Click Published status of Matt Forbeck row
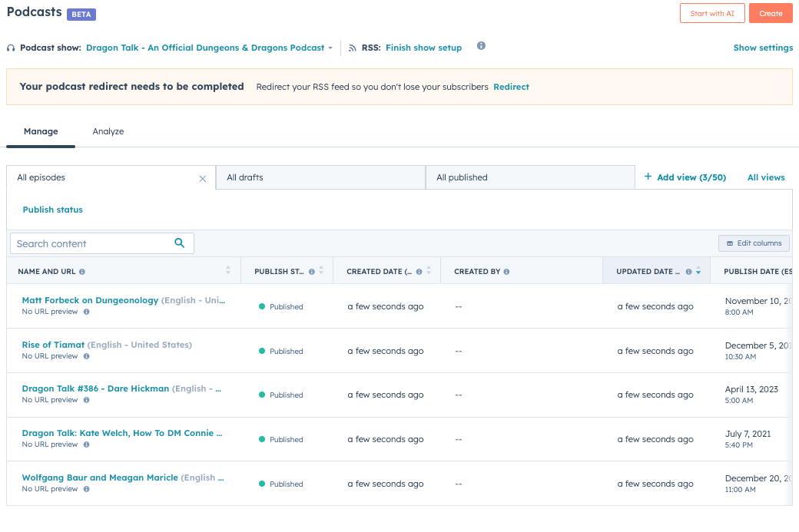The image size is (799, 532). (x=280, y=306)
